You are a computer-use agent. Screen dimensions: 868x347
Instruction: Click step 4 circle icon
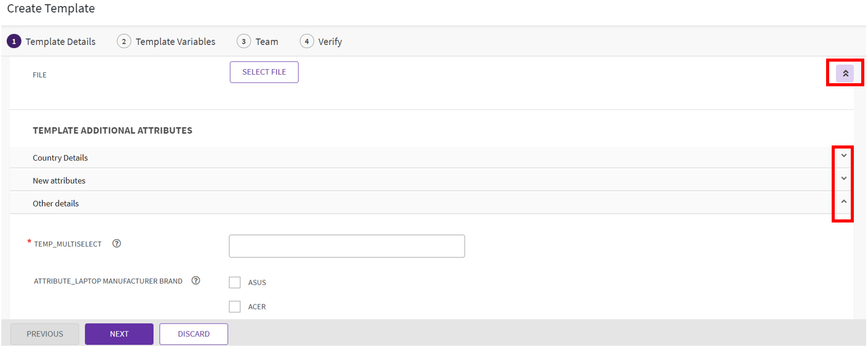[306, 41]
